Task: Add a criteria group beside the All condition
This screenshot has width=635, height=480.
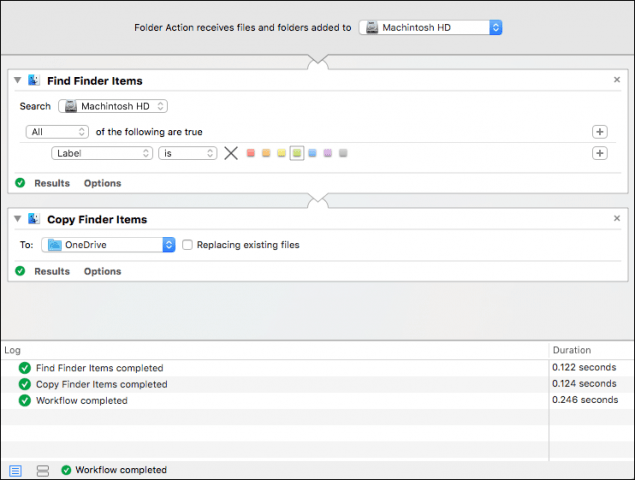Action: click(x=600, y=131)
